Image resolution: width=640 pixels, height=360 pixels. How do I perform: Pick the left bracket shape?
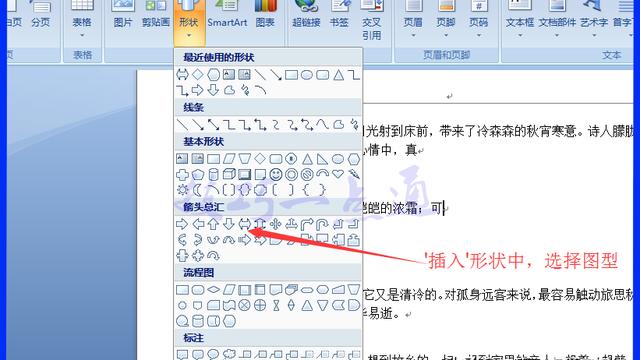(276, 190)
